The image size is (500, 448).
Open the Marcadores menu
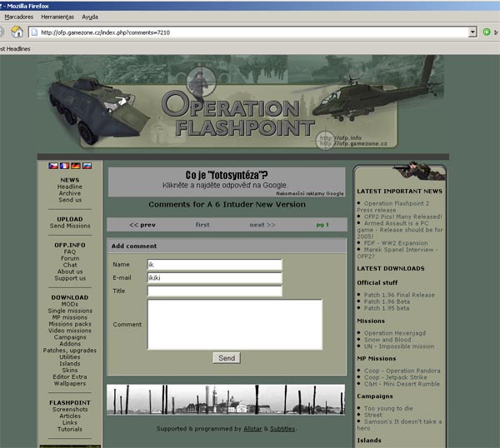tap(19, 17)
